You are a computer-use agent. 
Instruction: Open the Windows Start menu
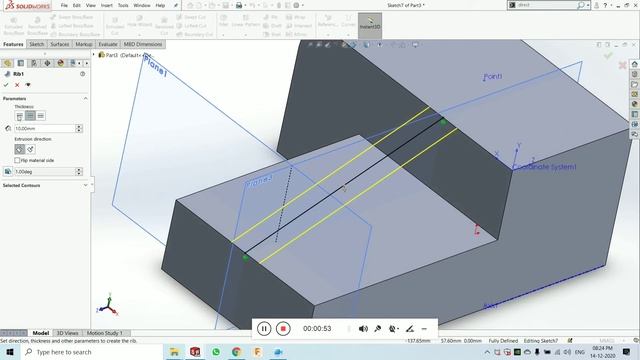click(10, 352)
